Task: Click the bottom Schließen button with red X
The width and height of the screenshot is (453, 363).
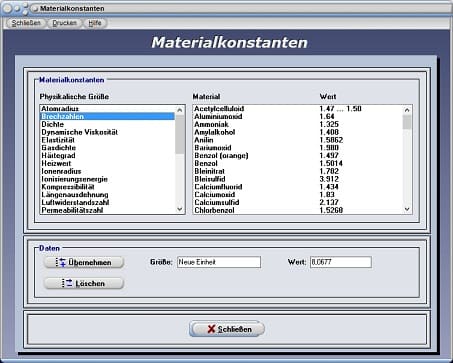Action: pyautogui.click(x=227, y=329)
